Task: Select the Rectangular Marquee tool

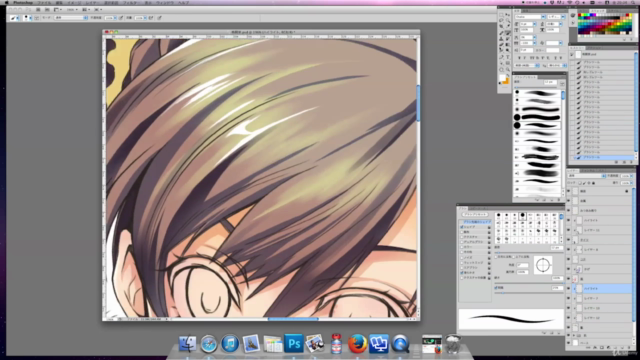Action: (x=501, y=15)
